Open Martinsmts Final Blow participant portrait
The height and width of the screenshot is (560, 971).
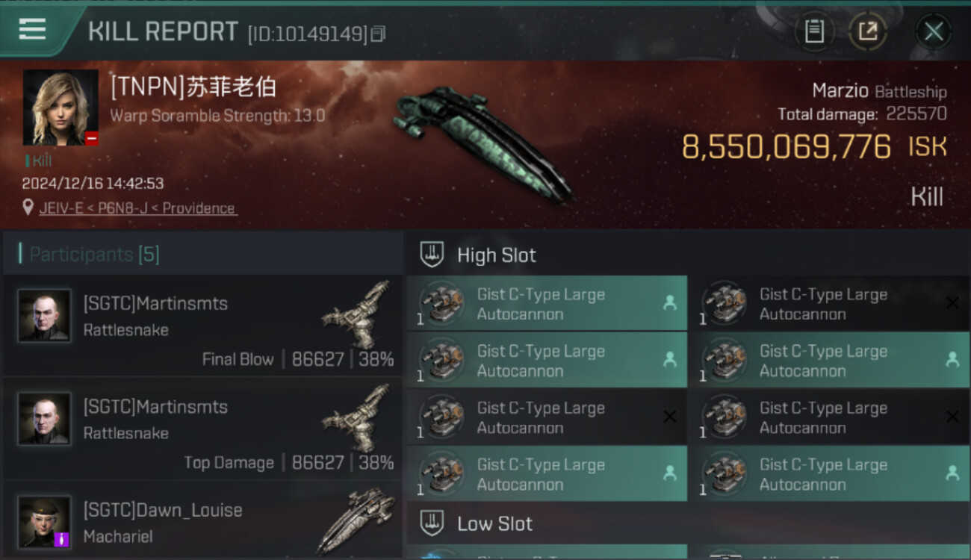45,316
